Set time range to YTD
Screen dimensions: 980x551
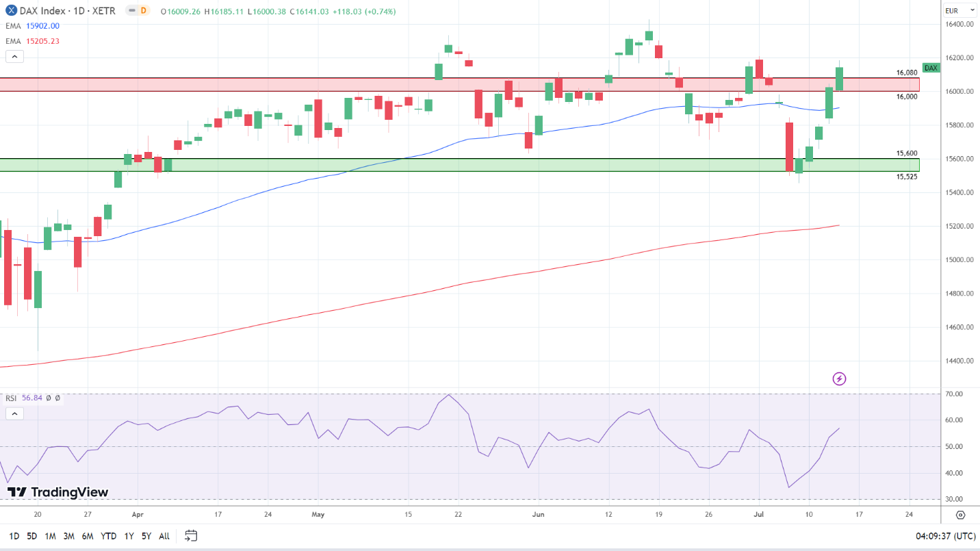click(108, 536)
